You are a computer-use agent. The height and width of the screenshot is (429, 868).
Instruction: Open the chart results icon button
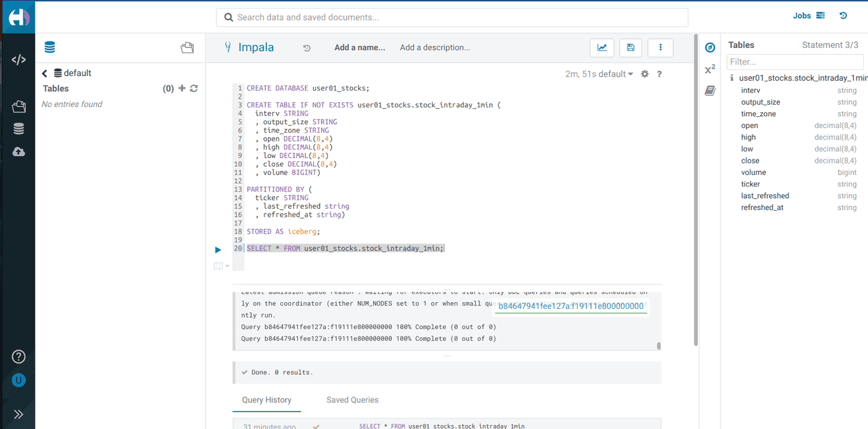(x=602, y=47)
